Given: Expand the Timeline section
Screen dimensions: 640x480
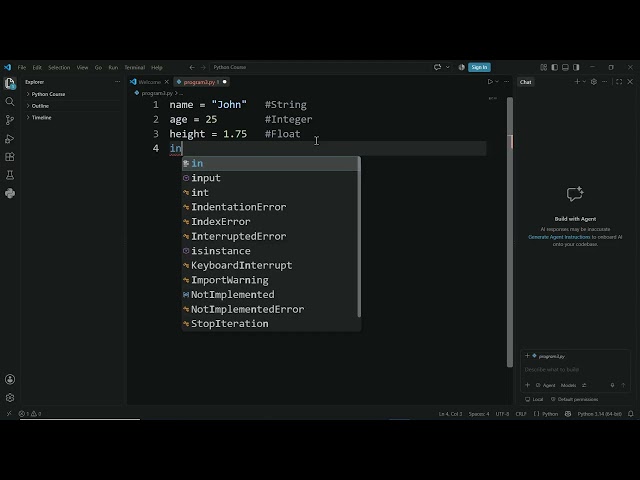Looking at the screenshot, I should pos(41,118).
